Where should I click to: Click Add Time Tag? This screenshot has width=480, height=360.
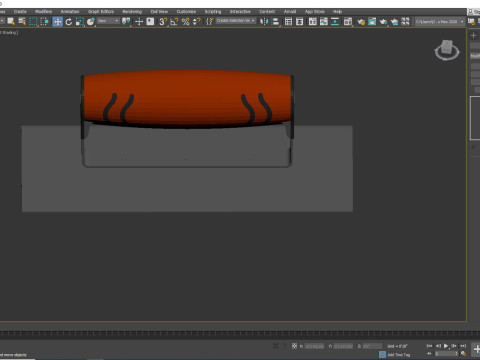(399, 355)
